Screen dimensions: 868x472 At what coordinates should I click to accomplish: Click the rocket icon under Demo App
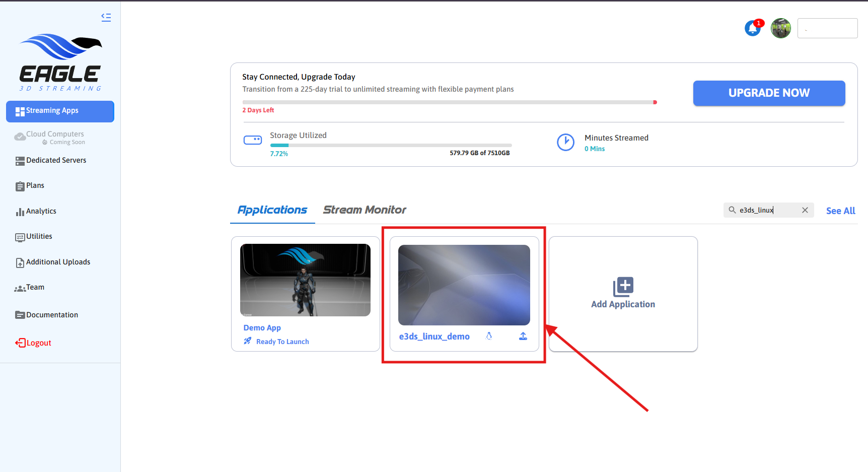[247, 341]
